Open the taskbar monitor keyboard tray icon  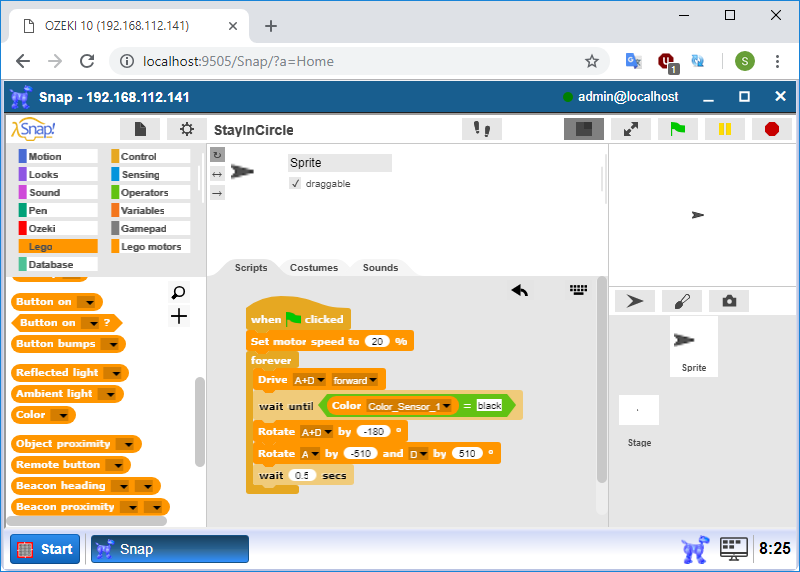pyautogui.click(x=734, y=549)
